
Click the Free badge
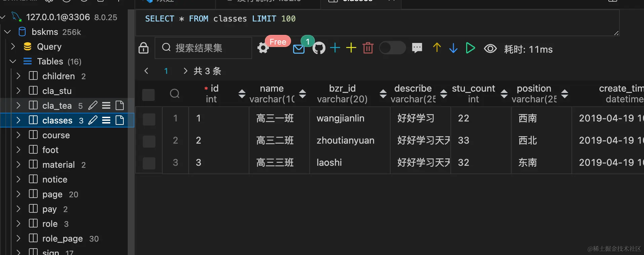(278, 42)
